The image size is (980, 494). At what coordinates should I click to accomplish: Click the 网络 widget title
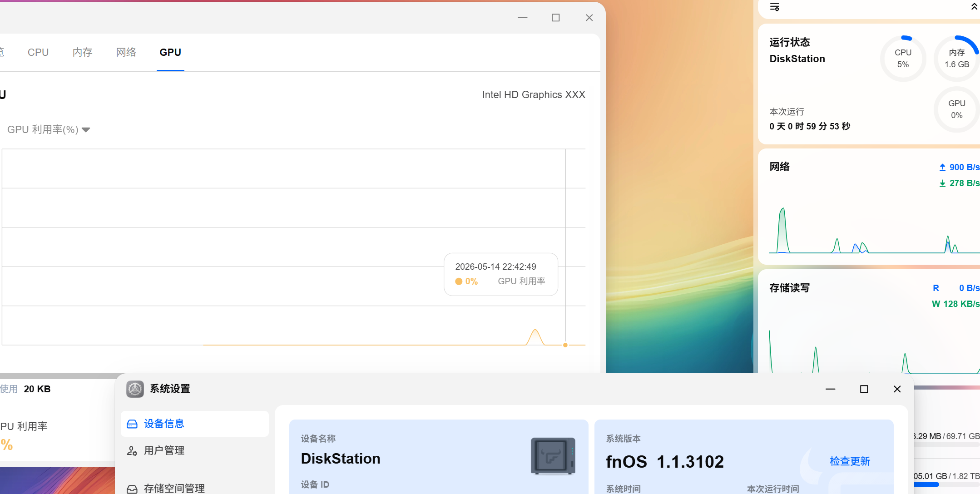click(x=780, y=167)
